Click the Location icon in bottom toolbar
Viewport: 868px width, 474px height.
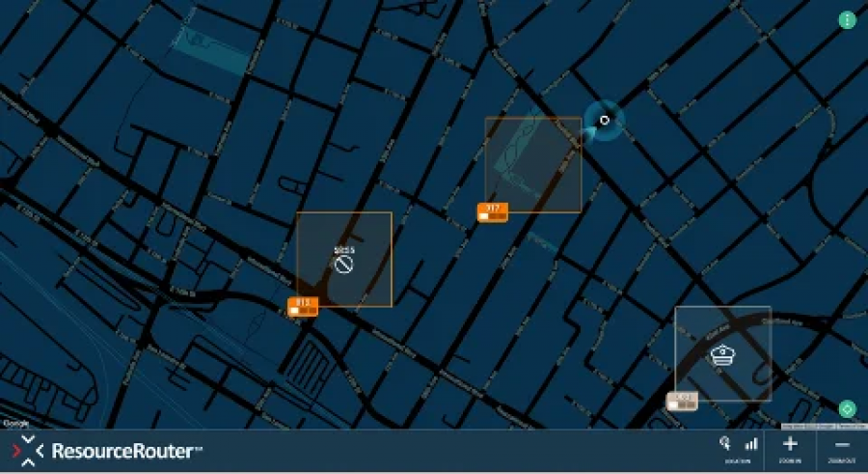723,444
